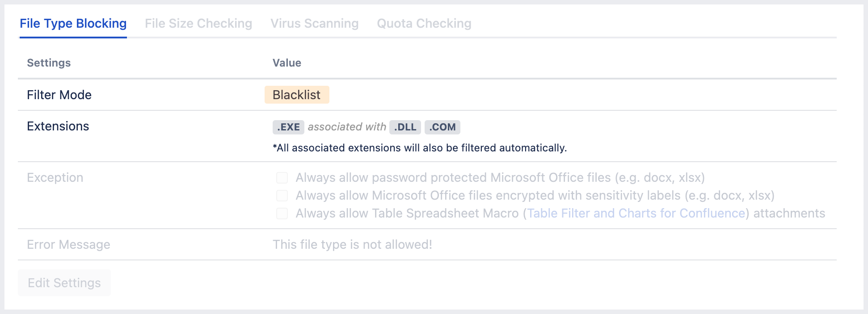Click the Edit Settings button

tap(64, 282)
